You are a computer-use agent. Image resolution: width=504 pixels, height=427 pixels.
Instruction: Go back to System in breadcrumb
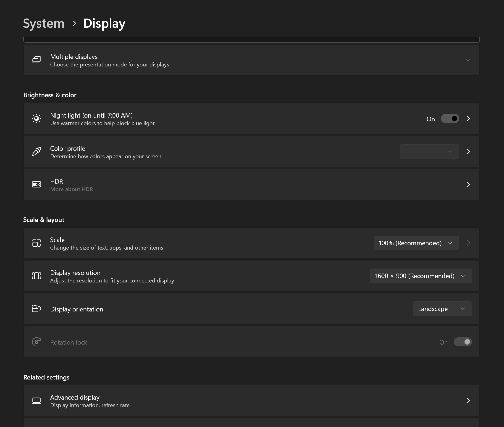pos(44,24)
